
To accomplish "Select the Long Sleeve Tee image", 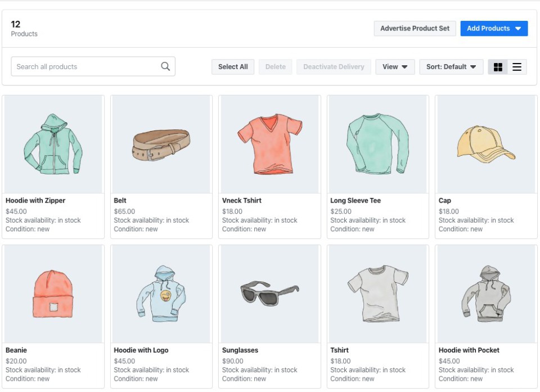I will click(x=377, y=144).
